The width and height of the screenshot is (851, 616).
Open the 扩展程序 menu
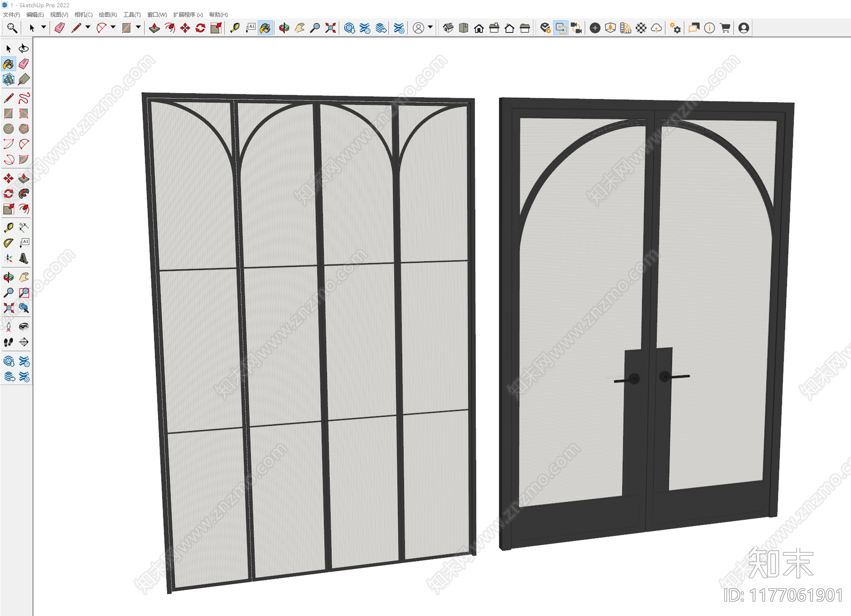(x=188, y=14)
